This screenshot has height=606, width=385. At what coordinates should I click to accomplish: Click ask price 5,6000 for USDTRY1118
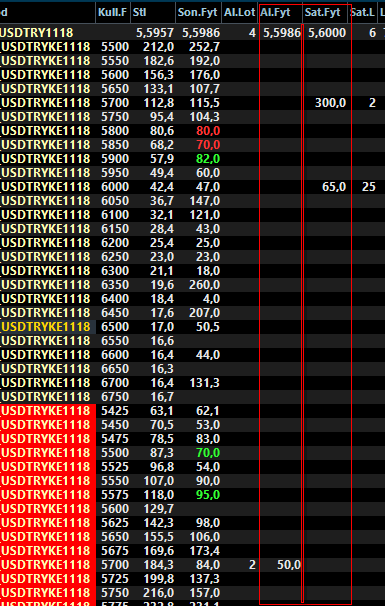tap(327, 33)
